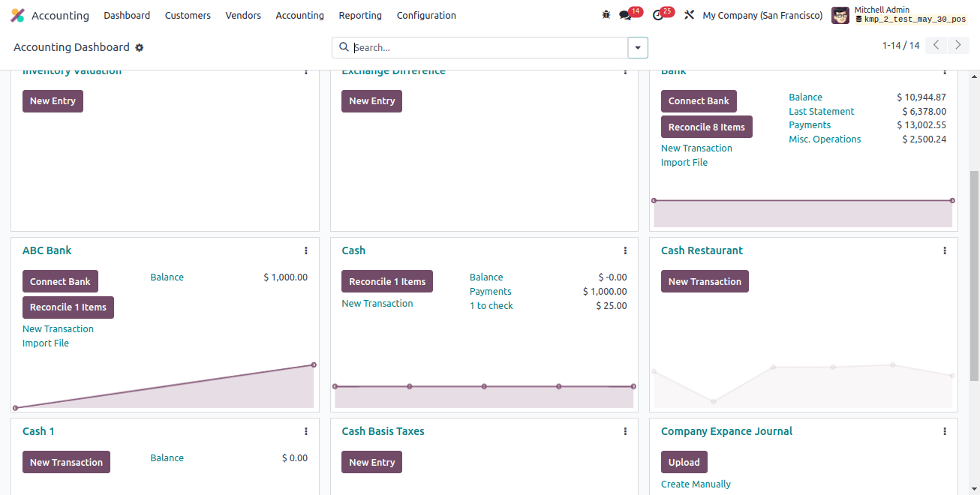Open the Company Expance Journal title
The width and height of the screenshot is (980, 495).
pos(726,431)
